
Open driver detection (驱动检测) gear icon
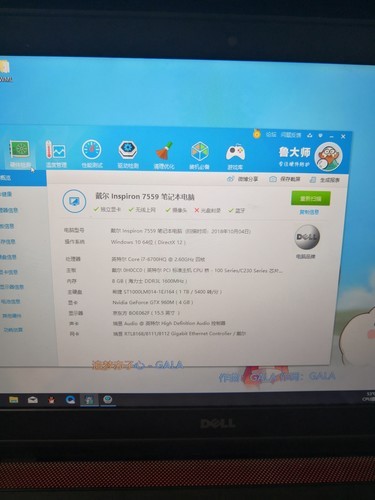(x=128, y=155)
